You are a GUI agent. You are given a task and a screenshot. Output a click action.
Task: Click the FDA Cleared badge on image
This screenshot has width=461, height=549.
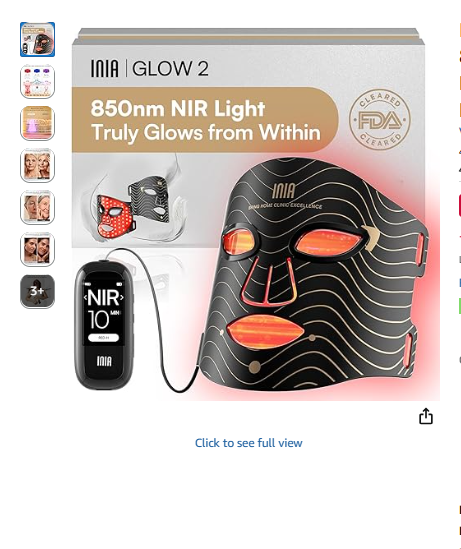pos(380,120)
